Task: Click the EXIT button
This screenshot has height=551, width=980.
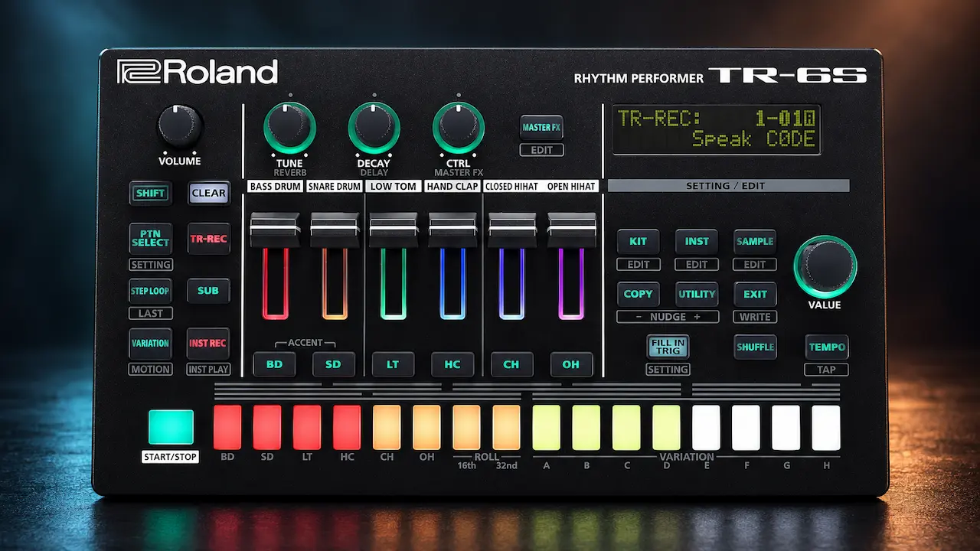Action: (755, 294)
